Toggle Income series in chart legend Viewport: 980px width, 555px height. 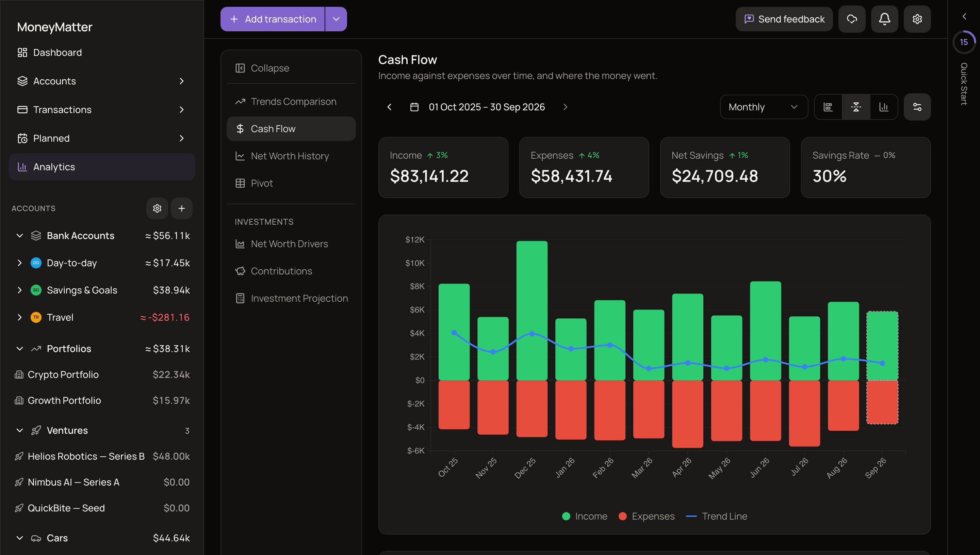point(585,516)
